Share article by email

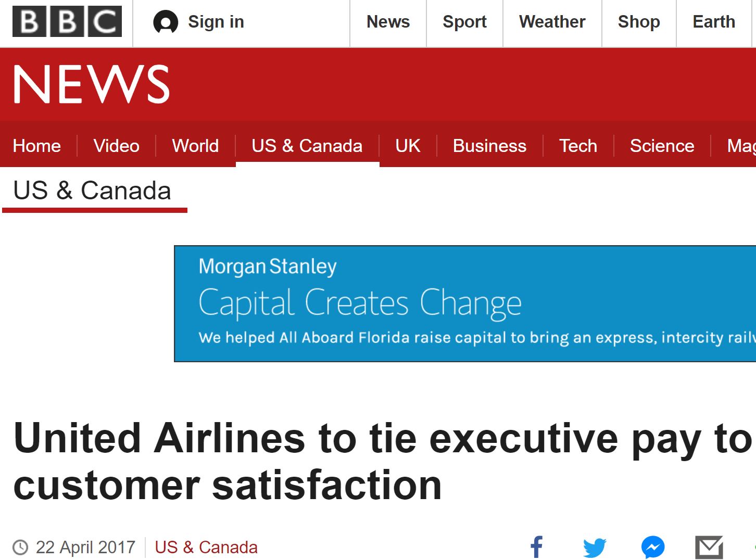[709, 548]
